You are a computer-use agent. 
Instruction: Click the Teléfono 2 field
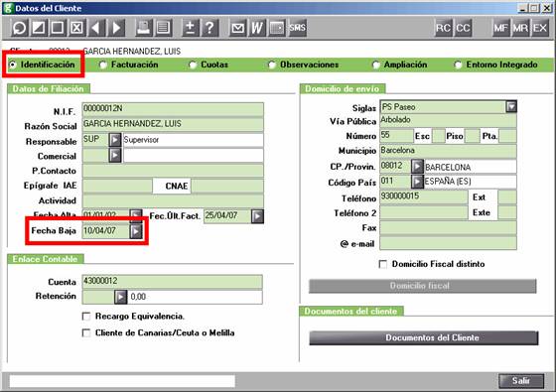point(424,212)
